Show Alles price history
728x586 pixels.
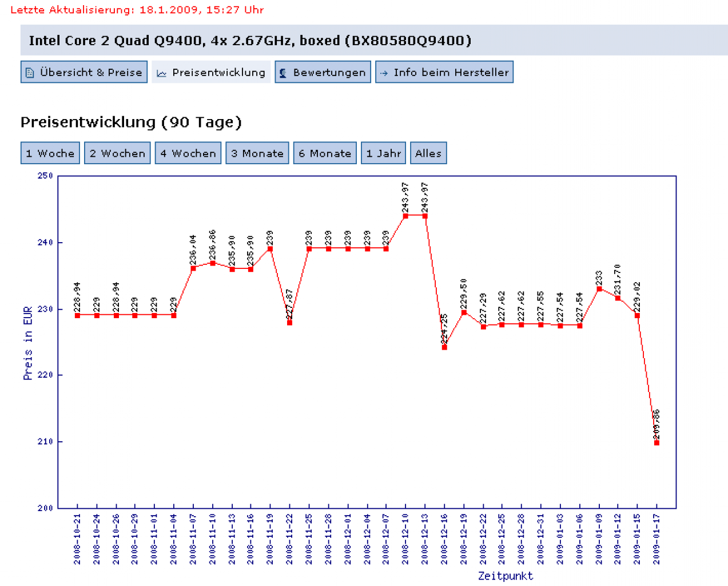click(x=428, y=153)
